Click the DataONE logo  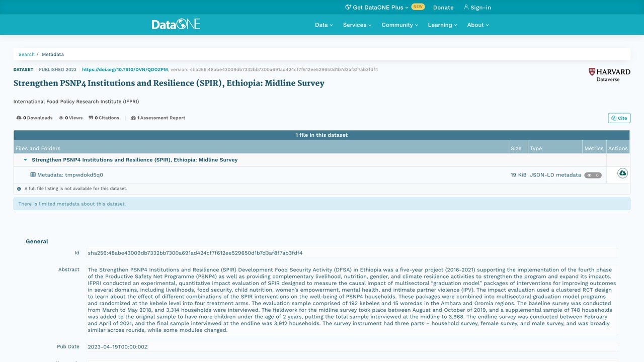(x=176, y=24)
